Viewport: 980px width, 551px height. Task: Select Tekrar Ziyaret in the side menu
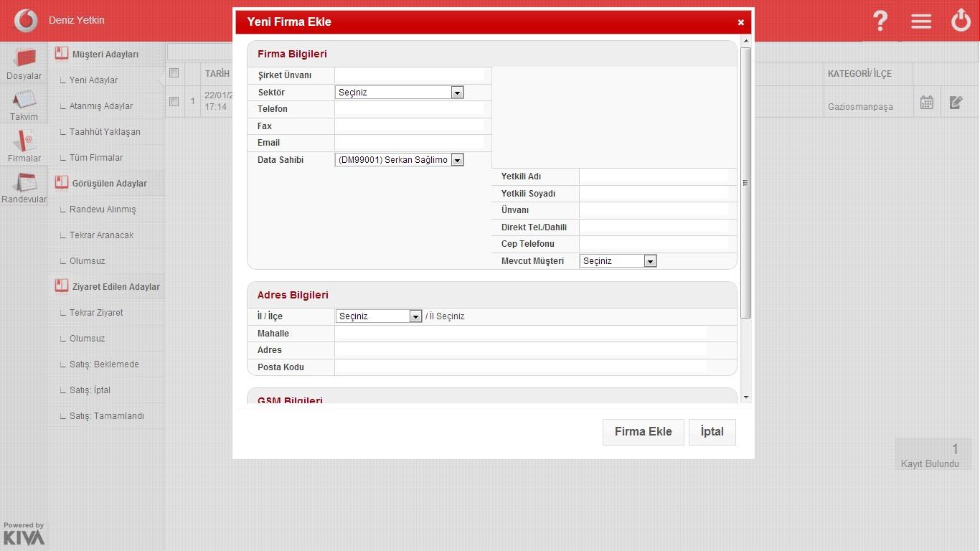coord(96,313)
